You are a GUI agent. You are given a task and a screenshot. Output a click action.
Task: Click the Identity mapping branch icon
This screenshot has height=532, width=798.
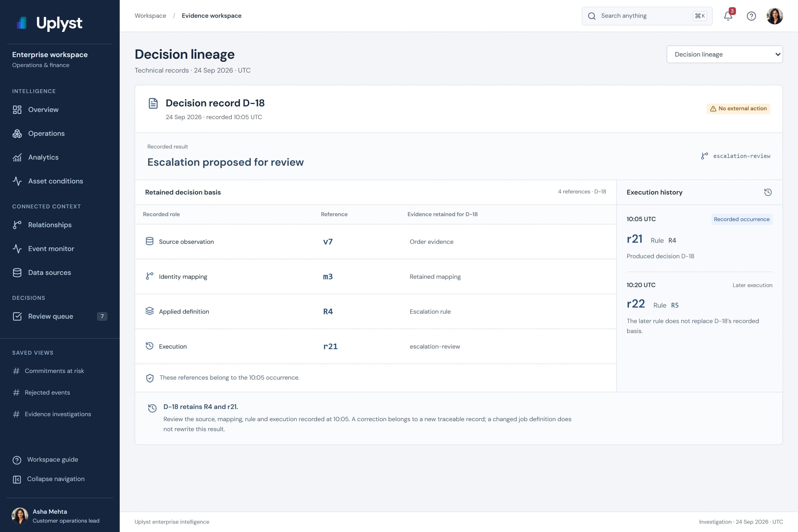[x=149, y=276]
